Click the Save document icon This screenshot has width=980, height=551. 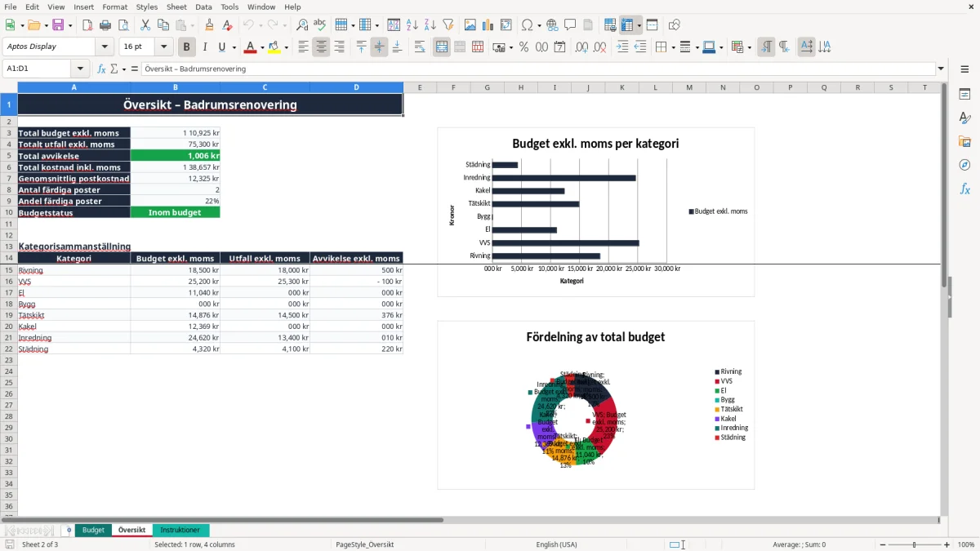tap(58, 25)
